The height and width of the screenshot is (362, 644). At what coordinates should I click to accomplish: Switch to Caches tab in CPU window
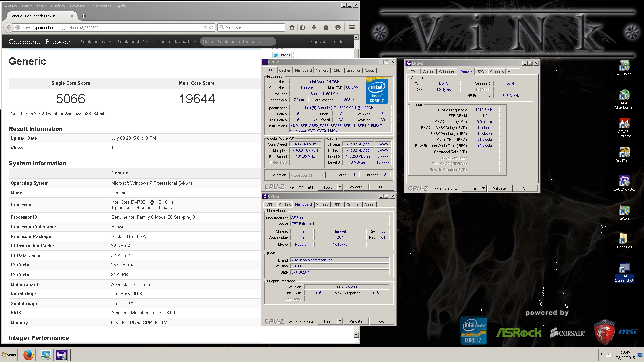tap(285, 70)
